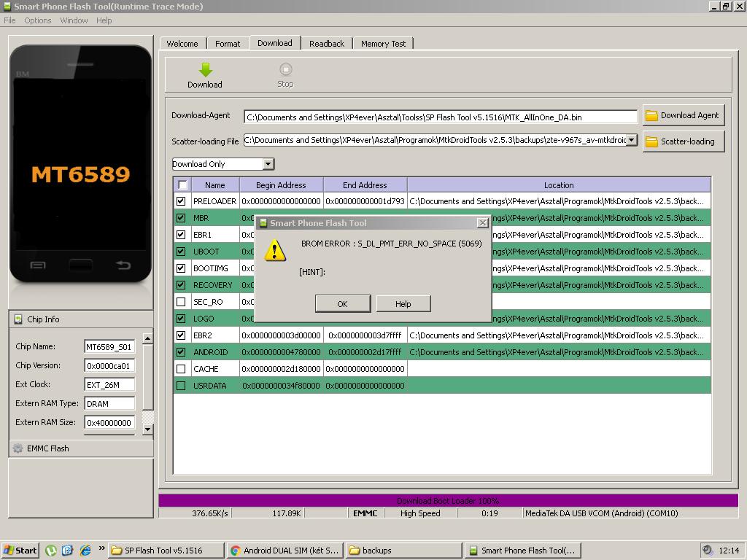Viewport: 747px width, 560px height.
Task: Click the EBR2 row end address 0x0000000003d7ffff
Action: (x=365, y=335)
